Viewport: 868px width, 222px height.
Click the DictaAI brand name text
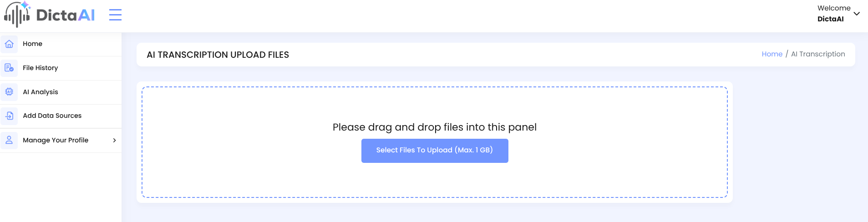point(66,15)
